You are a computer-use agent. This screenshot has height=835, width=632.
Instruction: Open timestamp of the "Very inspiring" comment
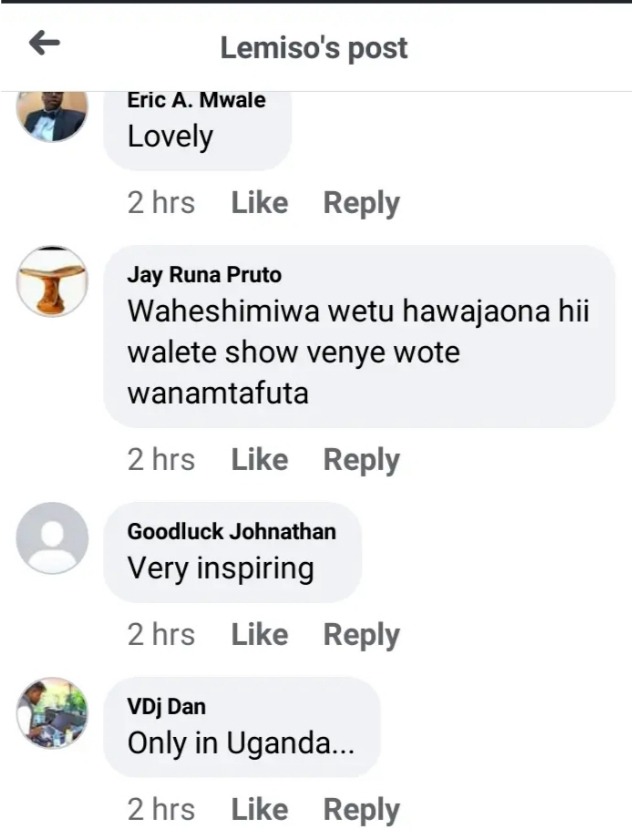coord(161,635)
